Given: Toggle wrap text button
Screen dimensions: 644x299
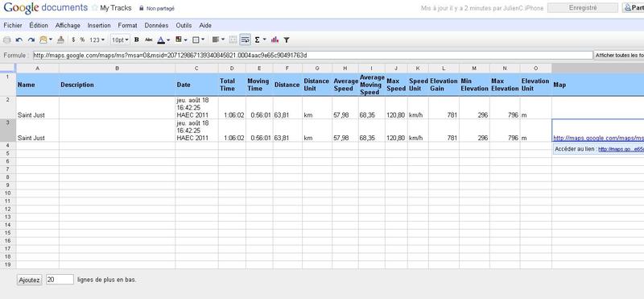Looking at the screenshot, I should (x=246, y=40).
